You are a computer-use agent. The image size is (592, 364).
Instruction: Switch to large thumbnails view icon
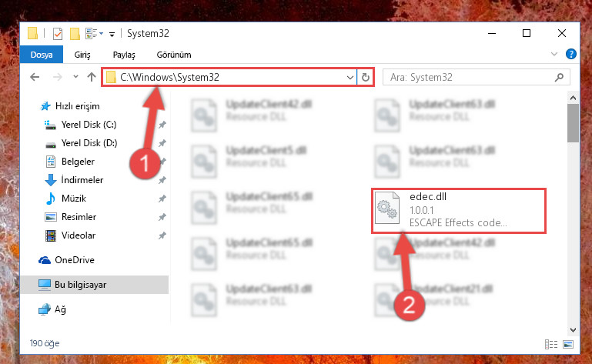[x=568, y=344]
